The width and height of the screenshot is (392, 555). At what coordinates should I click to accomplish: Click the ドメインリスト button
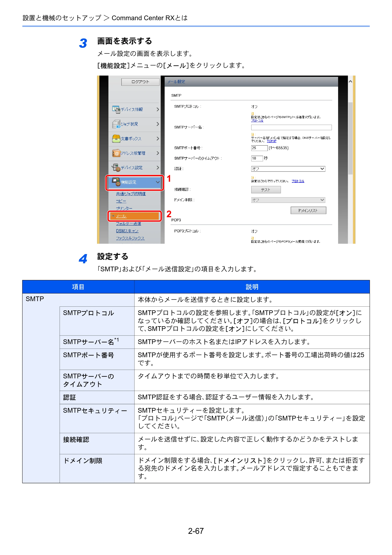pos(308,211)
